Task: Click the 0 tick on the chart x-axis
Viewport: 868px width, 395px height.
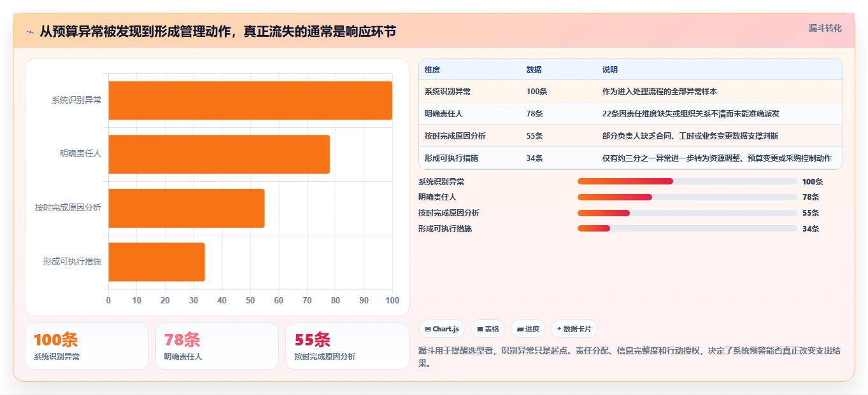Action: (x=108, y=300)
